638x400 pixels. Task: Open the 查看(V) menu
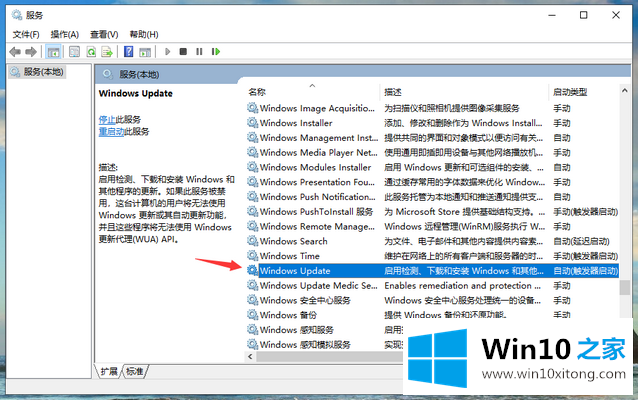pyautogui.click(x=104, y=34)
